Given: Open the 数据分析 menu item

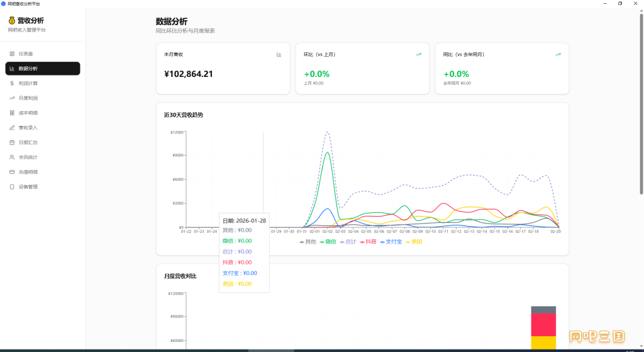Looking at the screenshot, I should (43, 69).
